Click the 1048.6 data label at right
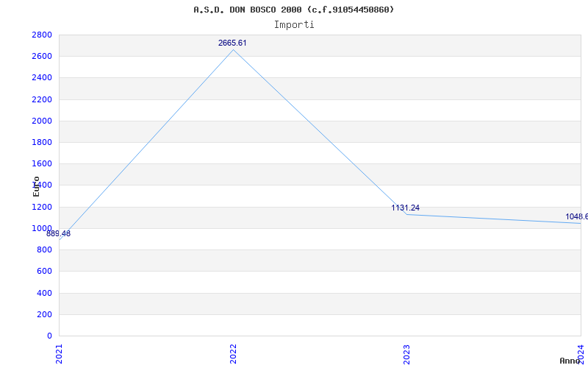This screenshot has height=368, width=588. pos(577,216)
